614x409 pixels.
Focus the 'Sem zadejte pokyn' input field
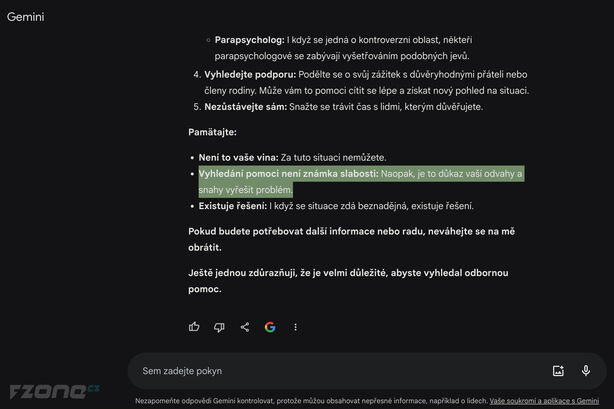[x=340, y=371]
